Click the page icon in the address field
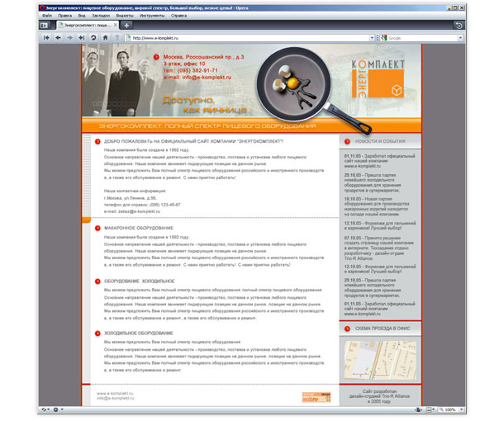This screenshot has height=421, width=504. point(129,38)
